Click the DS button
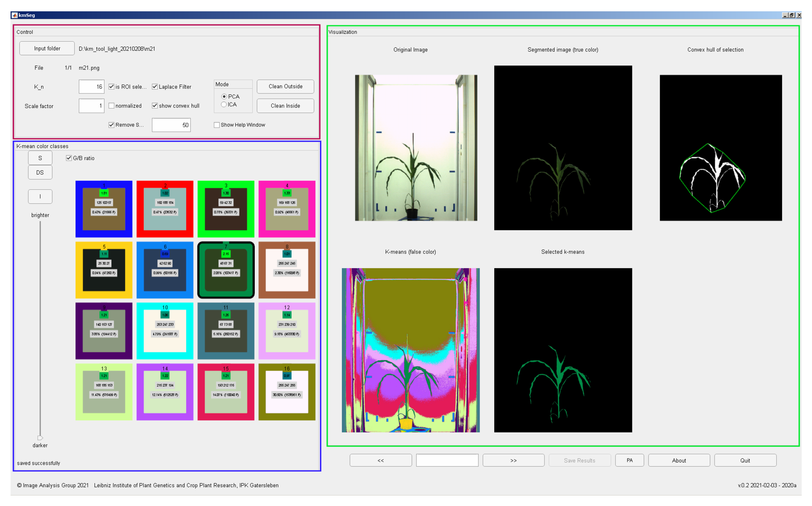Image resolution: width=812 pixels, height=506 pixels. coord(40,172)
